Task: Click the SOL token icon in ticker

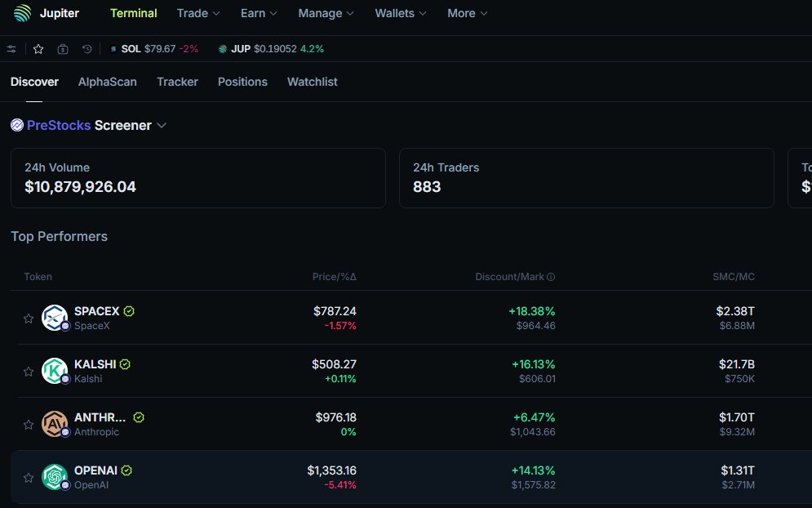Action: coord(113,49)
